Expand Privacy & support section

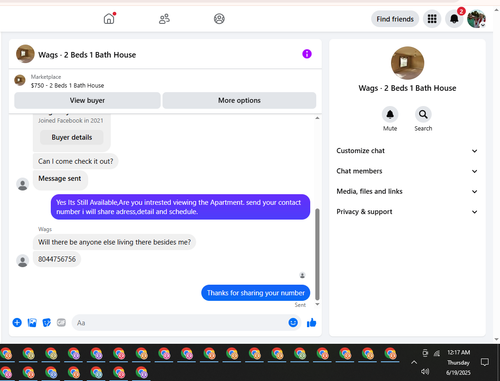[x=407, y=212]
